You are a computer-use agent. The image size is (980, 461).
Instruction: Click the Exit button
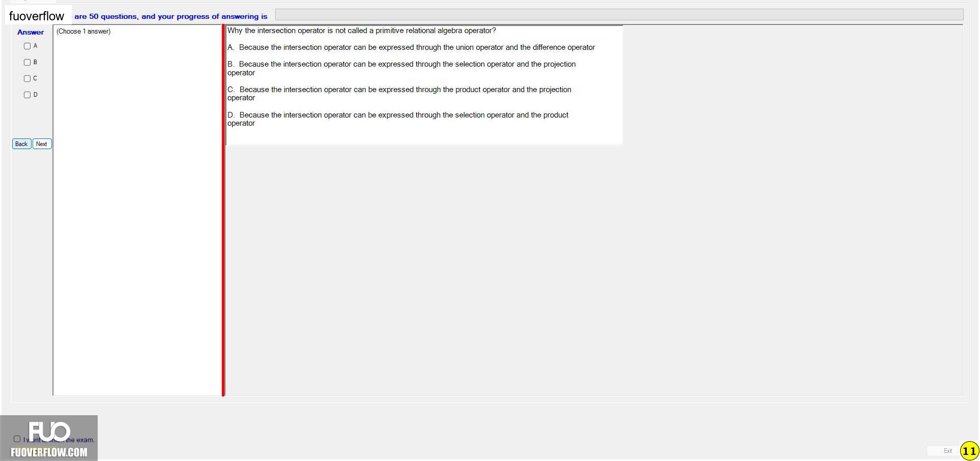947,451
